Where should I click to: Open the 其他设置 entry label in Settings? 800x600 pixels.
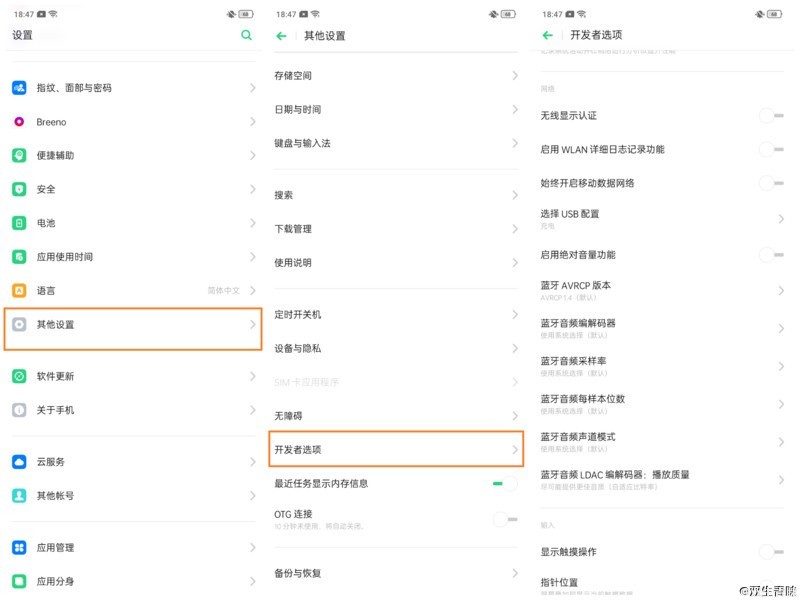(55, 324)
